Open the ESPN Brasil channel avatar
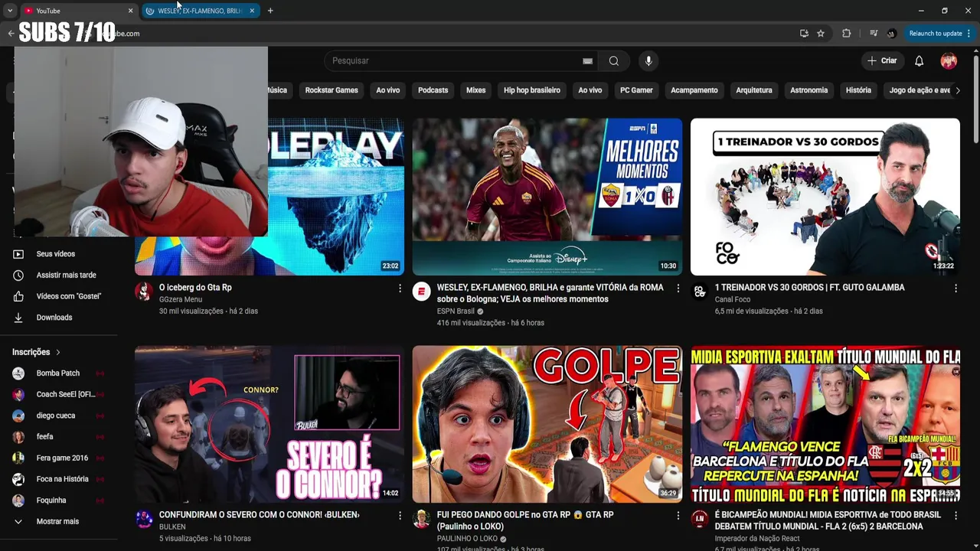This screenshot has width=980, height=551. click(x=422, y=292)
